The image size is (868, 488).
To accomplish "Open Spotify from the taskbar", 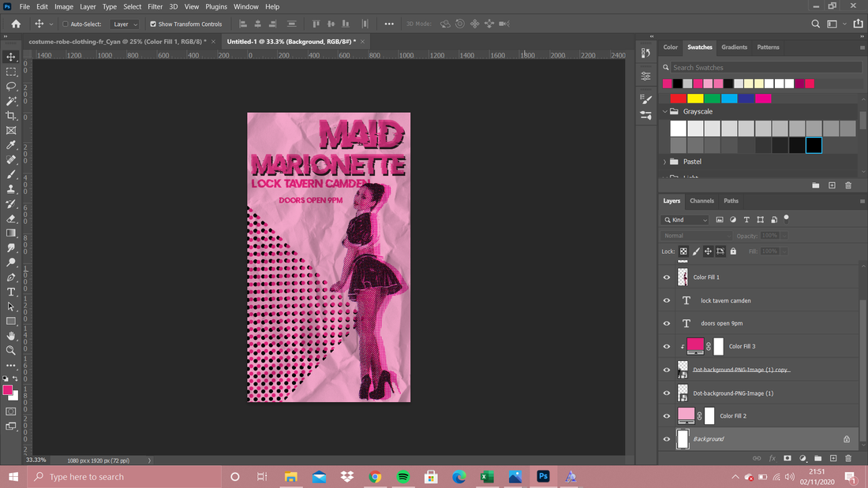I will coord(403,476).
